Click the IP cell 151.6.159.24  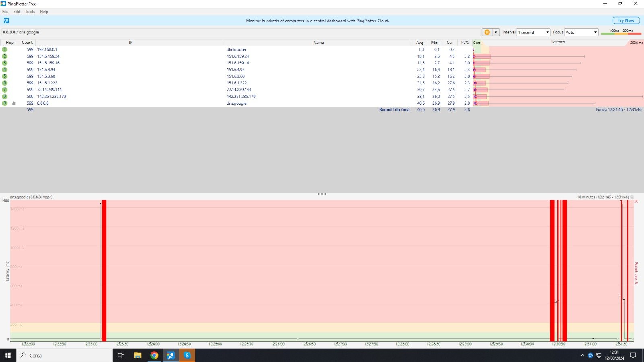click(48, 56)
